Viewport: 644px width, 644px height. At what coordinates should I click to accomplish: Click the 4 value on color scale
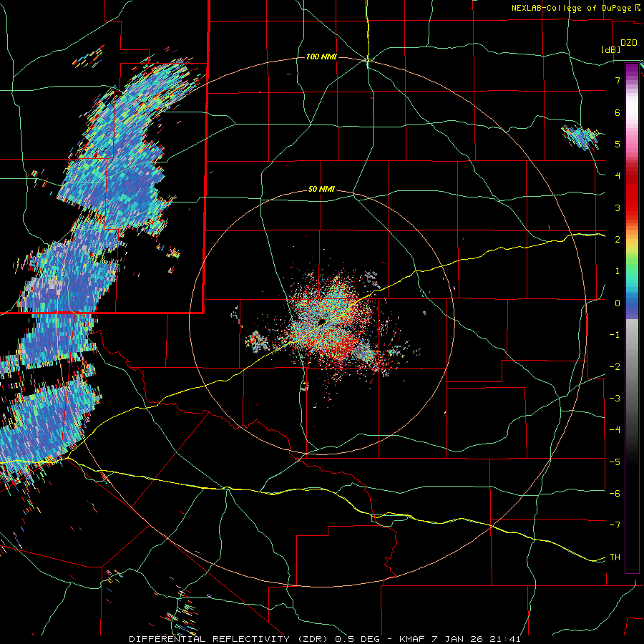(618, 176)
